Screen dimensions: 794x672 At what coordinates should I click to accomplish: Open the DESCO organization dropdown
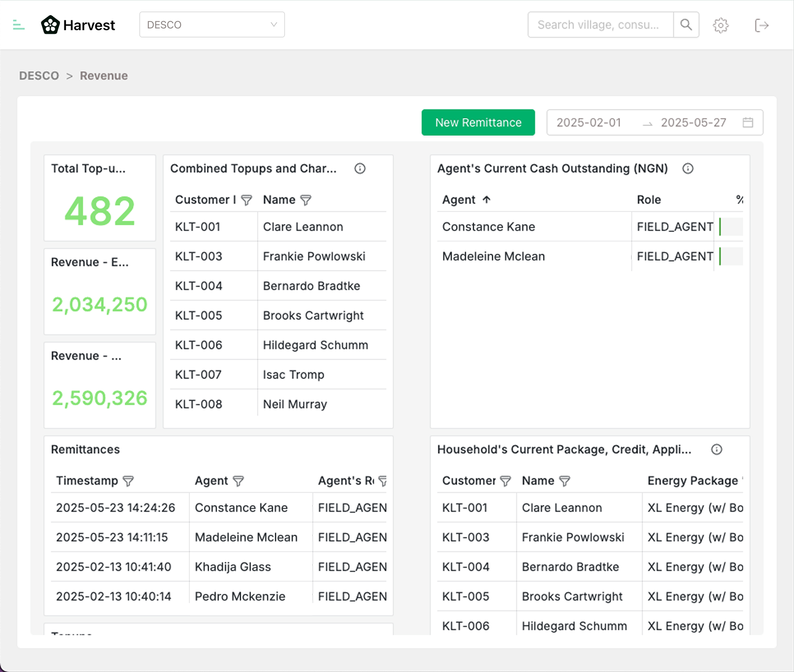click(212, 25)
